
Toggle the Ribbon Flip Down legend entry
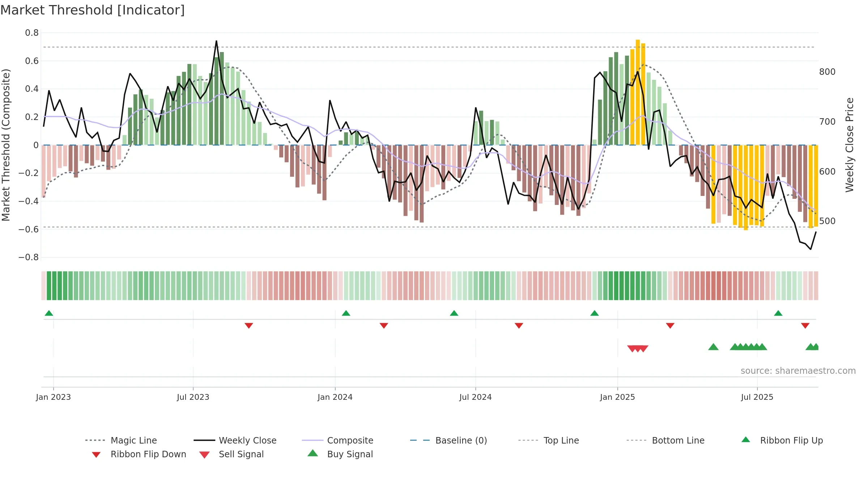coord(139,454)
